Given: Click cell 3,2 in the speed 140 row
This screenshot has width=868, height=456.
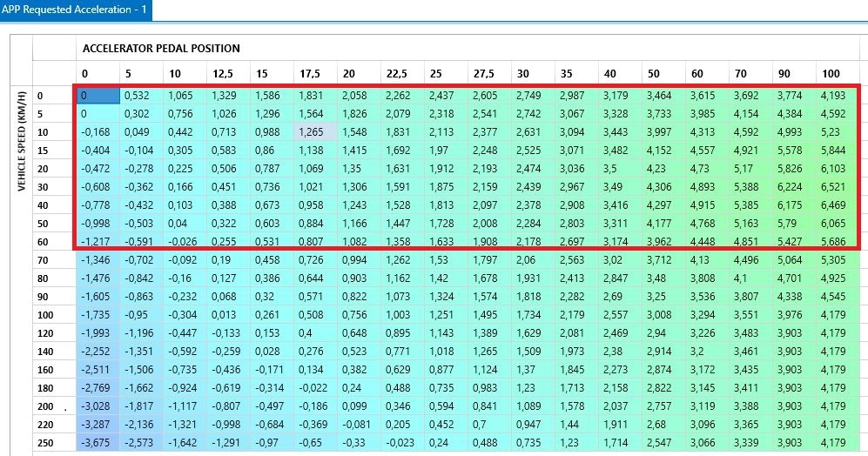Looking at the screenshot, I should [x=707, y=352].
